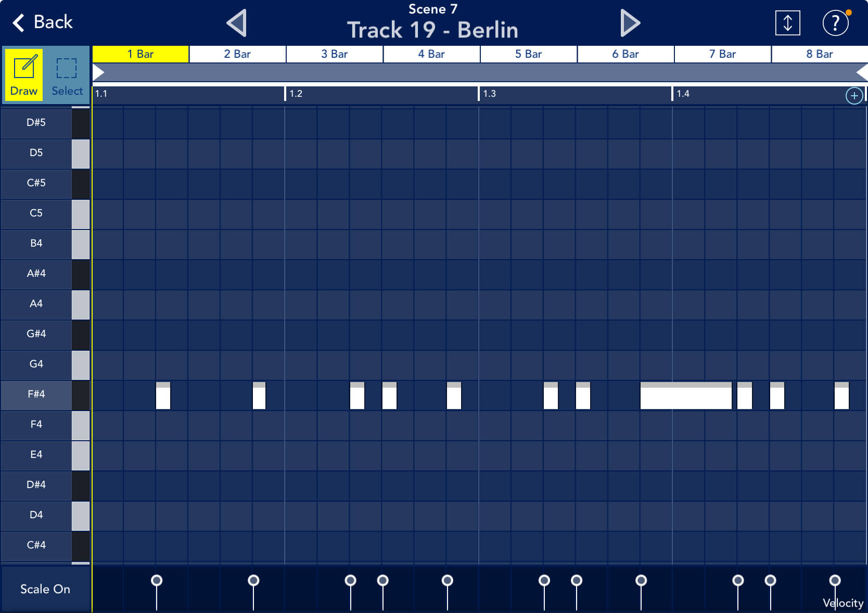Click the plus zoom icon on ruler
Screen dimensions: 868x613
(854, 96)
